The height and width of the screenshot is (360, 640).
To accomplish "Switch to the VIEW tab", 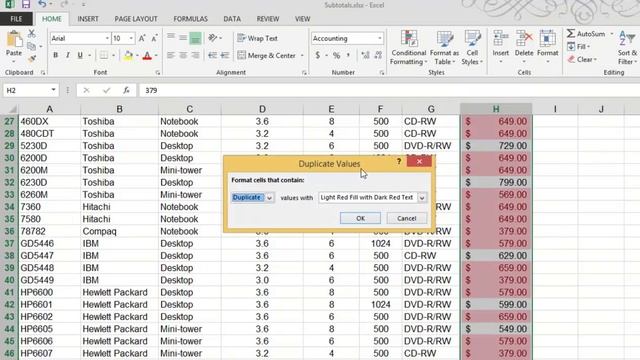I will coord(302,19).
